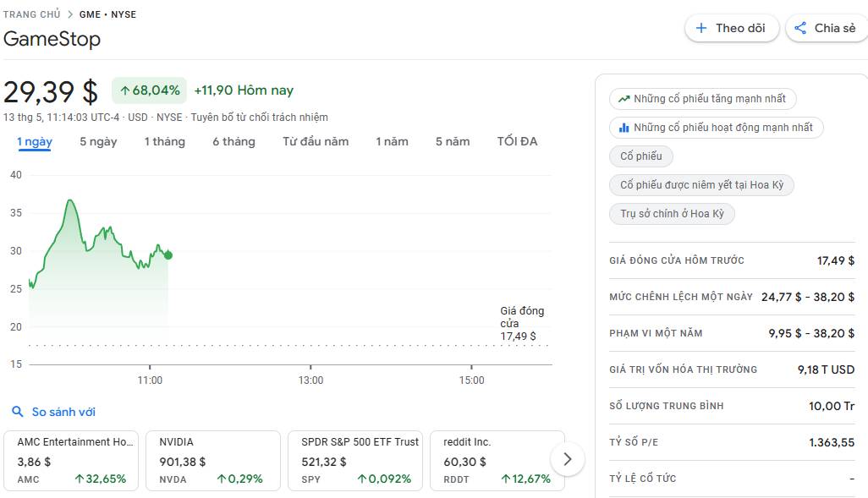Click the Giá đóng cửa 17,49 $ chart label

tap(521, 323)
